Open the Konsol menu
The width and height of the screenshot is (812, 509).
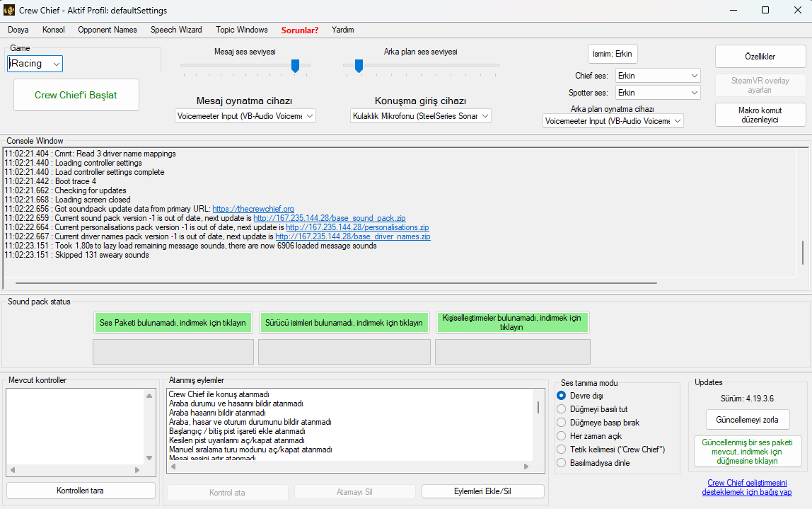click(x=53, y=30)
